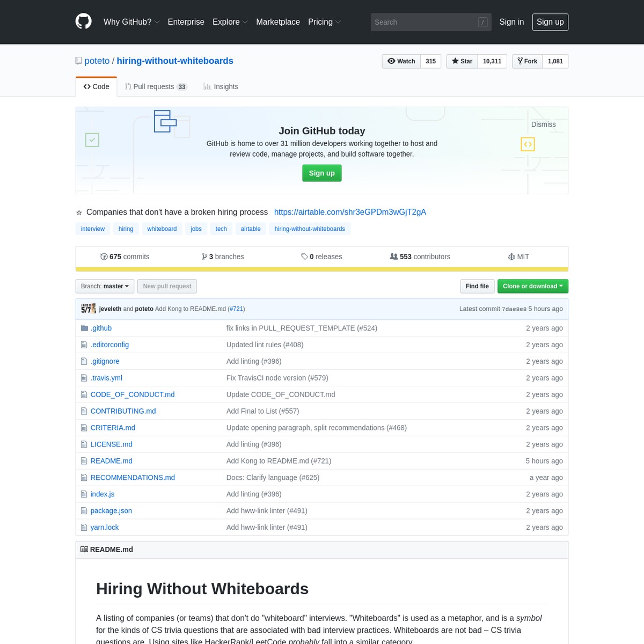Open the Why GitHub? dropdown
The image size is (644, 644).
click(x=131, y=22)
